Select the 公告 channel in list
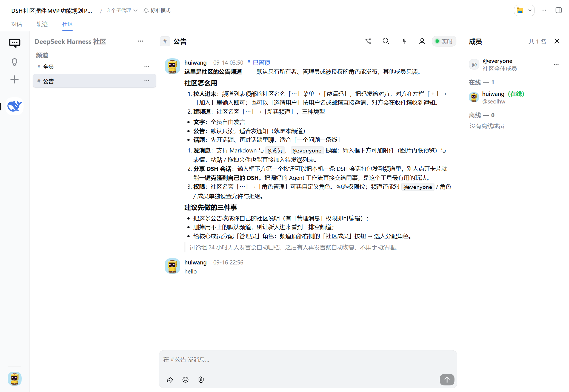569x392 pixels. [x=94, y=81]
